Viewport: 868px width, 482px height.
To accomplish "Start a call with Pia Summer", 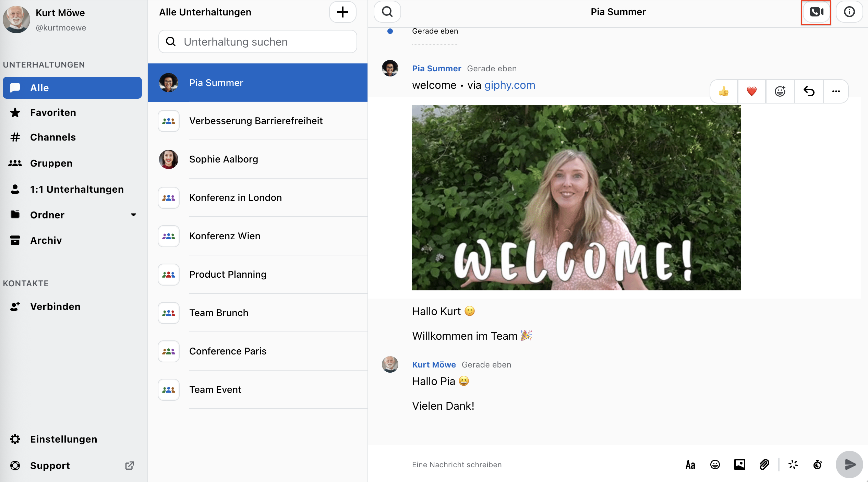I will pos(816,12).
